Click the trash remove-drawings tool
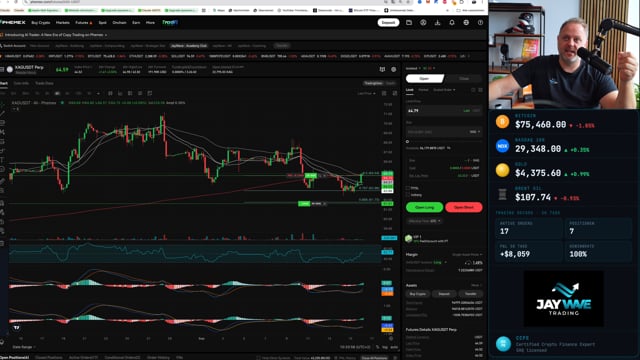Screen dimensions: 640x360 pos(2,243)
